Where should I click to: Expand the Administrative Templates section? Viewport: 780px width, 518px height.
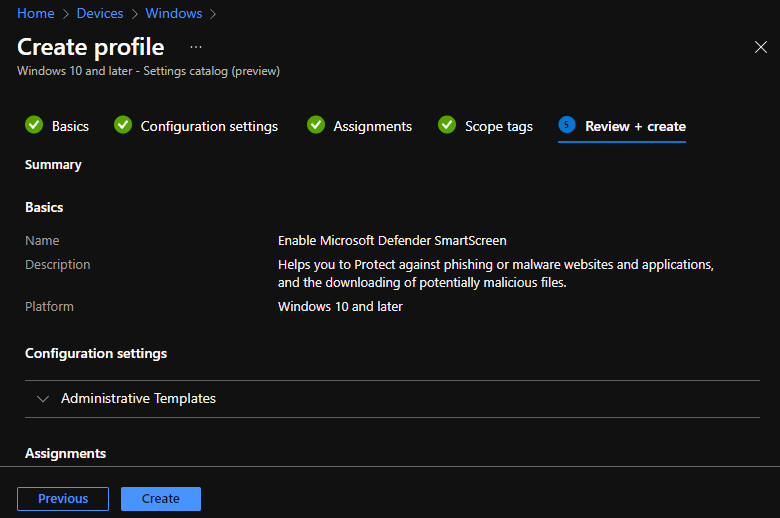click(43, 399)
